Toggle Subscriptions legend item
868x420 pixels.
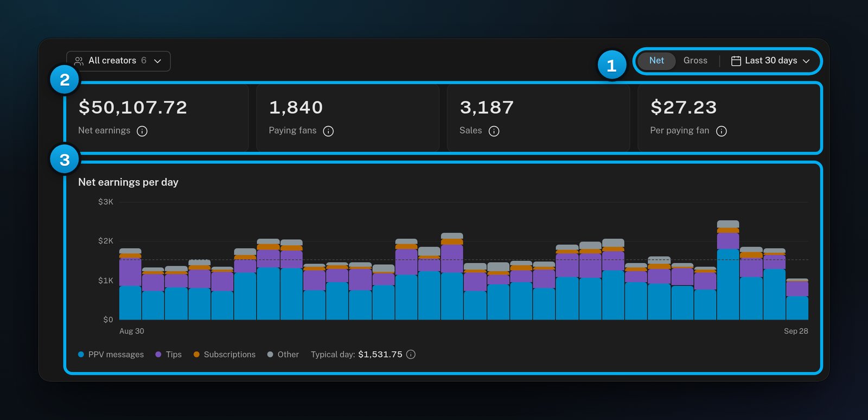click(225, 354)
